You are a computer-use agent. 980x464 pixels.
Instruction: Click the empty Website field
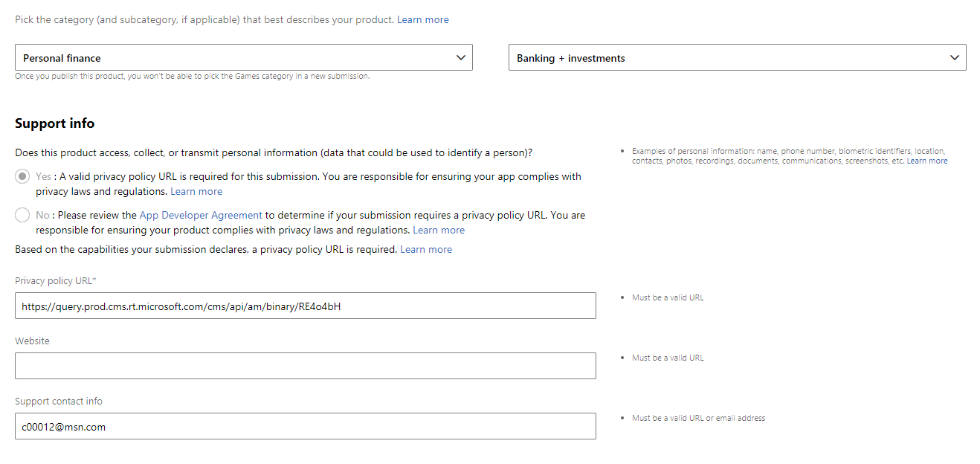point(306,366)
